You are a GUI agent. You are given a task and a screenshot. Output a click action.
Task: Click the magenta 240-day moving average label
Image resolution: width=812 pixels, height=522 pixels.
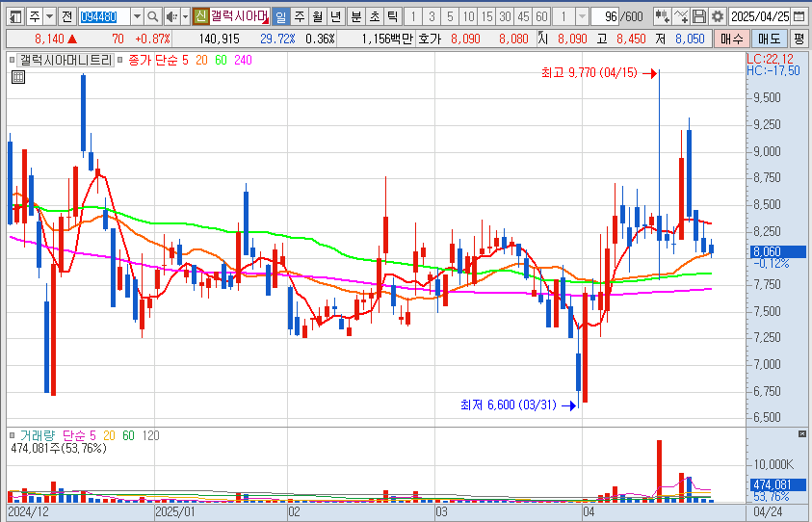point(243,60)
